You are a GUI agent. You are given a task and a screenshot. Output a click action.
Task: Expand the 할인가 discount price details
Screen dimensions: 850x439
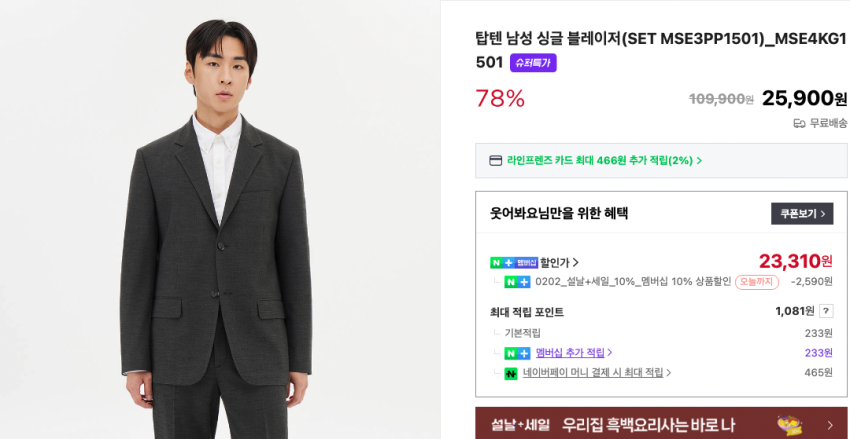560,263
